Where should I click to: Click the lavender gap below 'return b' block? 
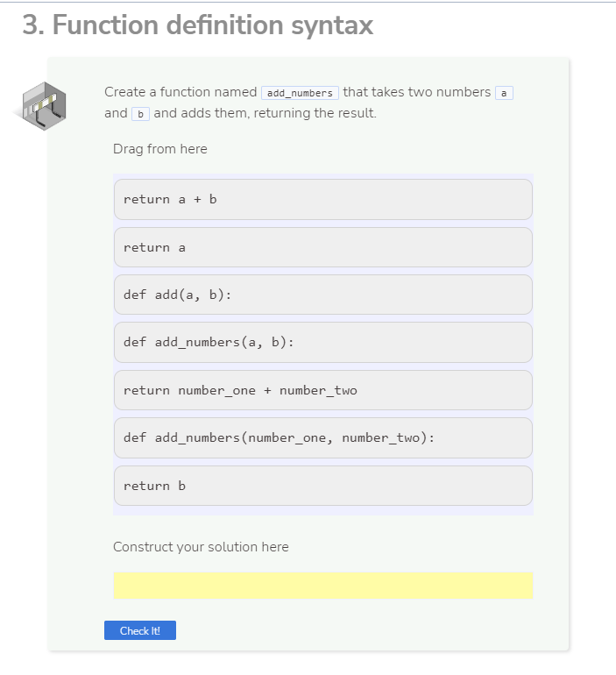(x=323, y=510)
